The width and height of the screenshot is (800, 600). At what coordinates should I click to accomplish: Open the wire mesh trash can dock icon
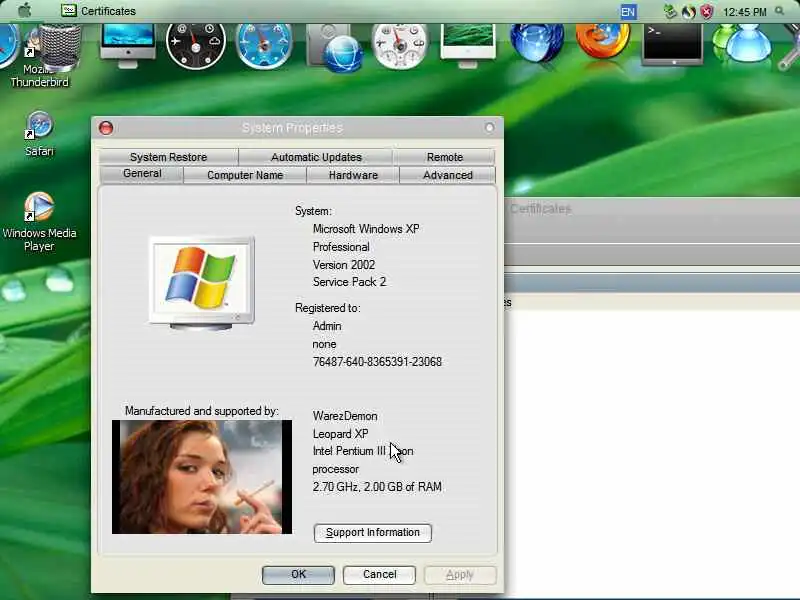point(60,46)
